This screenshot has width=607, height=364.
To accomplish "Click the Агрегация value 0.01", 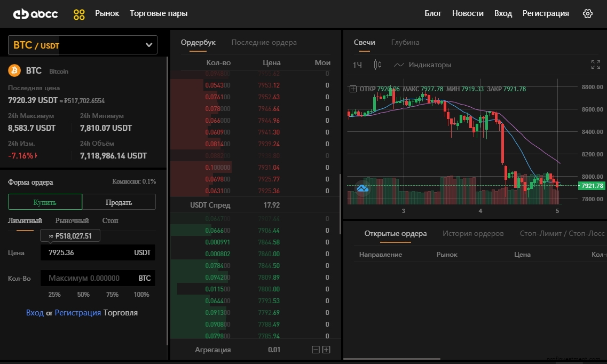I will click(x=274, y=350).
